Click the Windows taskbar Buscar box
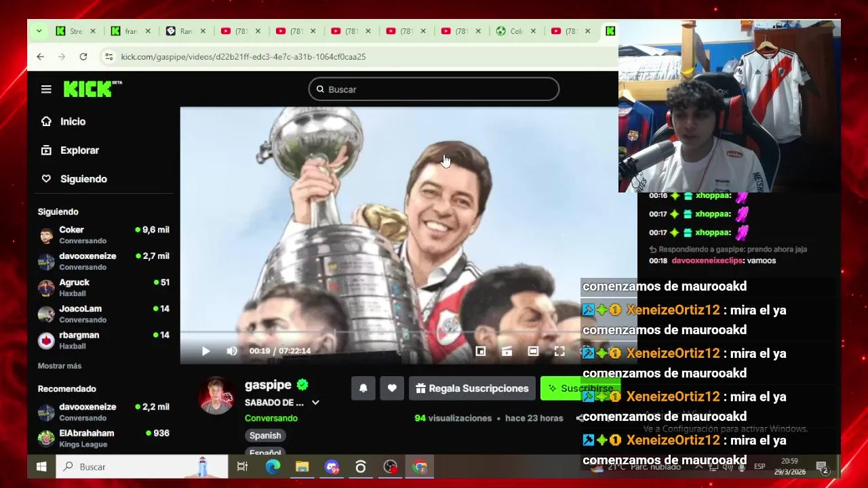The height and width of the screenshot is (488, 868). click(142, 466)
